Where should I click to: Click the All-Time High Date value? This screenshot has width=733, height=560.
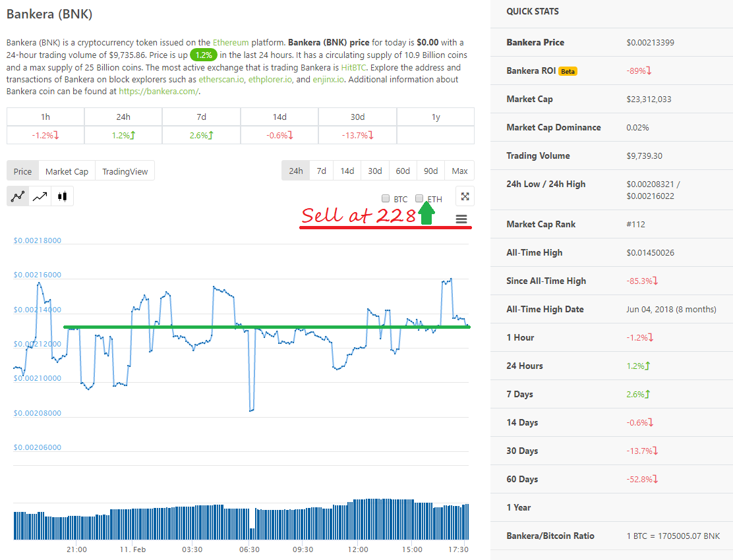pyautogui.click(x=671, y=309)
